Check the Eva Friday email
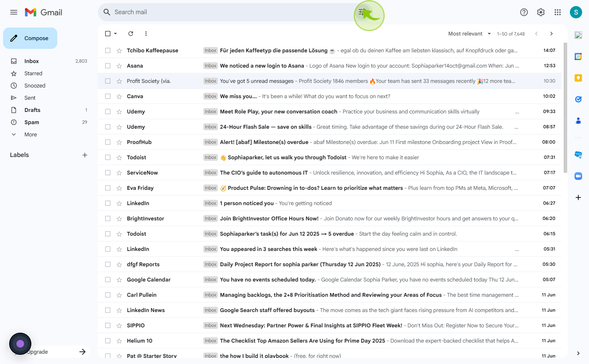589x364 pixels. 108,188
